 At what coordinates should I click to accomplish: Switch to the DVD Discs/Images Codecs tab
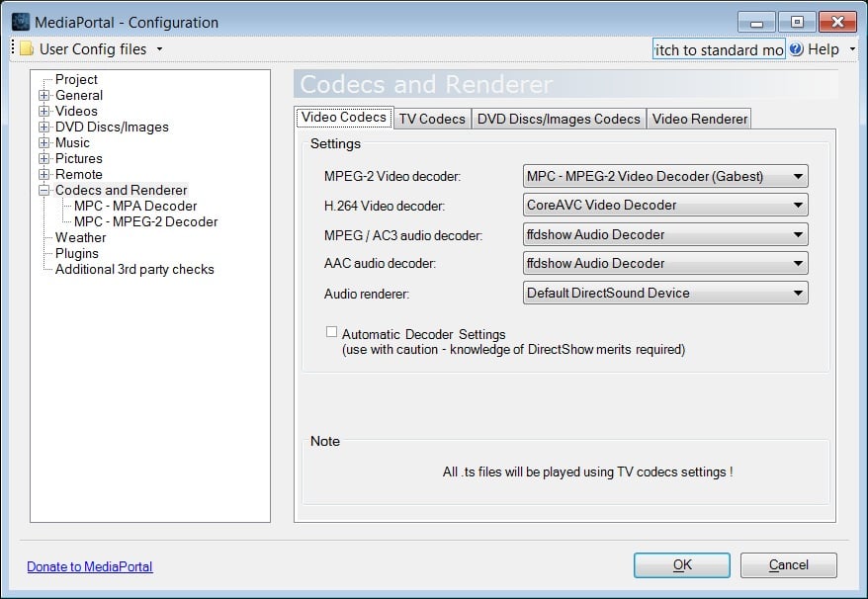(559, 119)
